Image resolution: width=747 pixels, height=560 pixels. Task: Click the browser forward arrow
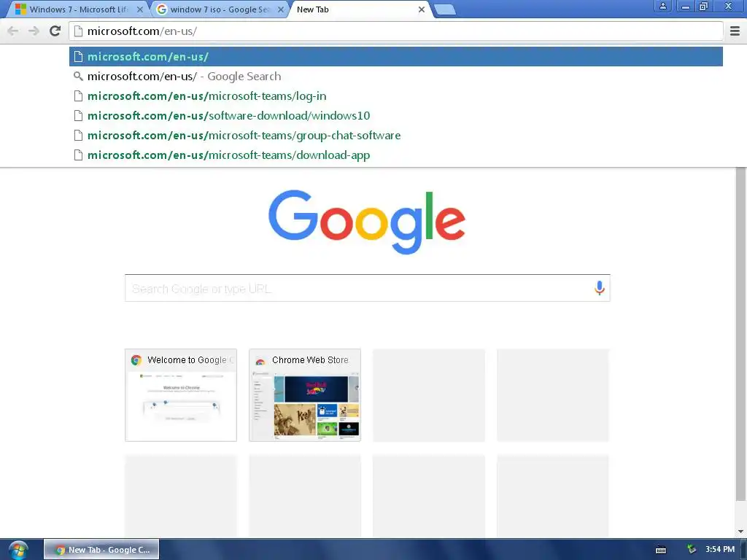coord(34,31)
